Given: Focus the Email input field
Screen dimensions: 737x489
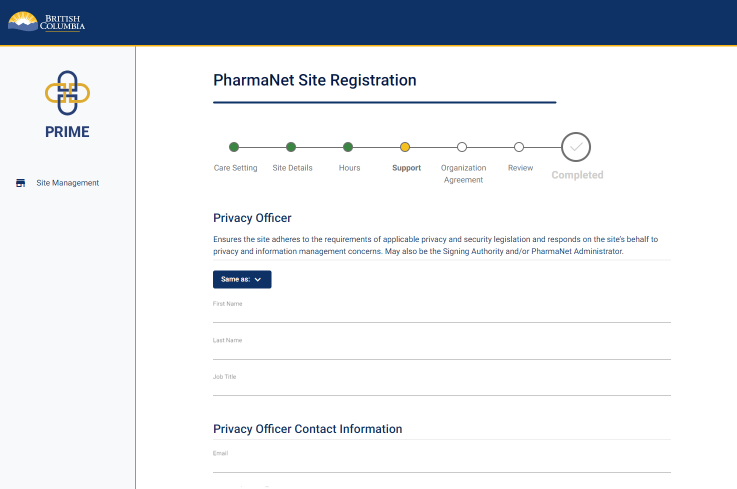Looking at the screenshot, I should point(442,461).
